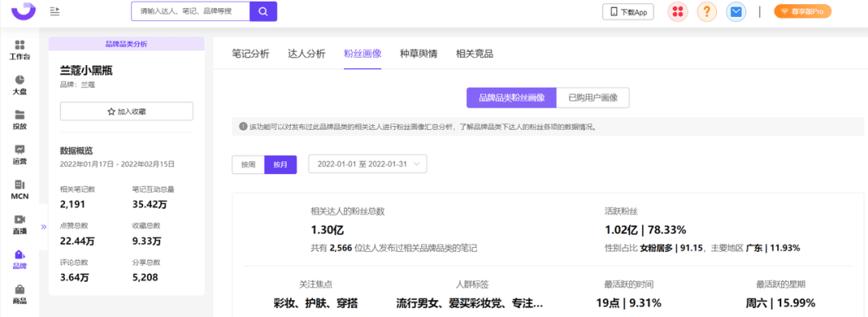Viewport: 868px width, 317px height.
Task: Click the 关注焦点 value 彩妆、护肤、穿搭
Action: click(316, 303)
